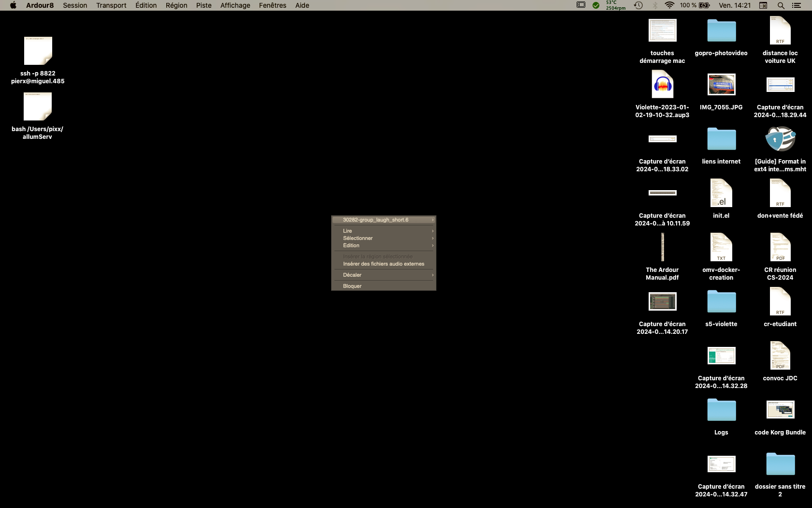812x508 pixels.
Task: Open the Violette Audacity aup3 project file
Action: [662, 85]
